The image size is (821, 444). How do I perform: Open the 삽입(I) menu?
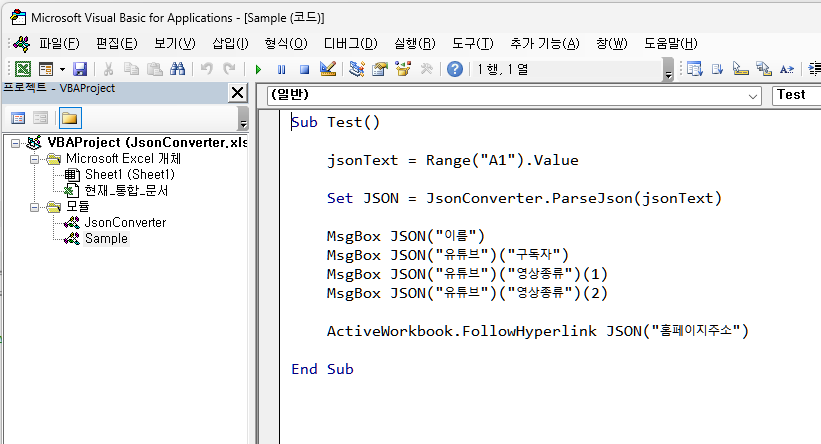click(230, 43)
